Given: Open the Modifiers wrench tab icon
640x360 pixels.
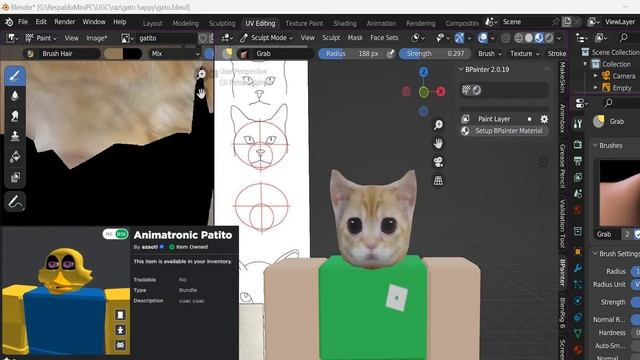Looking at the screenshot, I should (x=578, y=268).
